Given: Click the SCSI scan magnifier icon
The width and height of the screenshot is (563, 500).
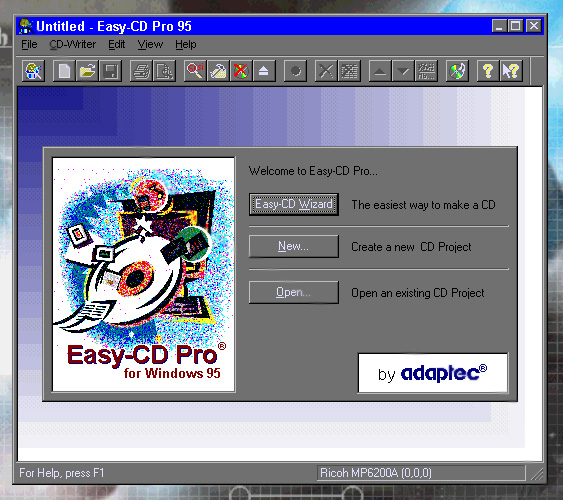Looking at the screenshot, I should [x=195, y=71].
